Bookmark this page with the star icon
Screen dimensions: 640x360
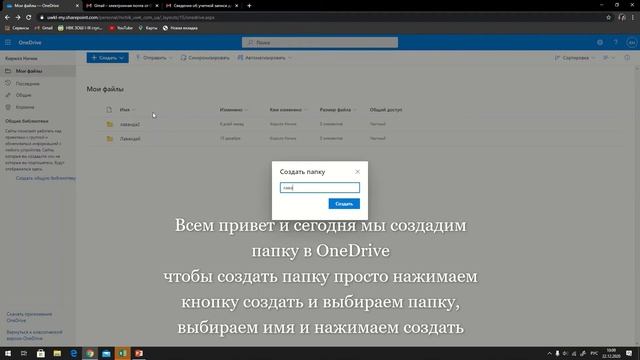(x=609, y=18)
